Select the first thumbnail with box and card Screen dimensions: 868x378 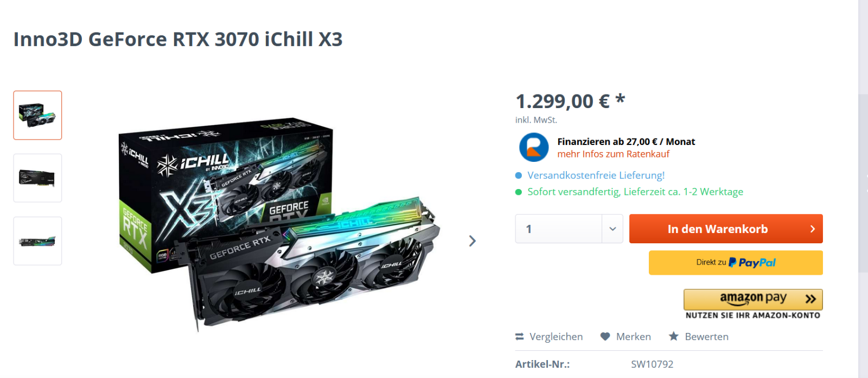[37, 115]
